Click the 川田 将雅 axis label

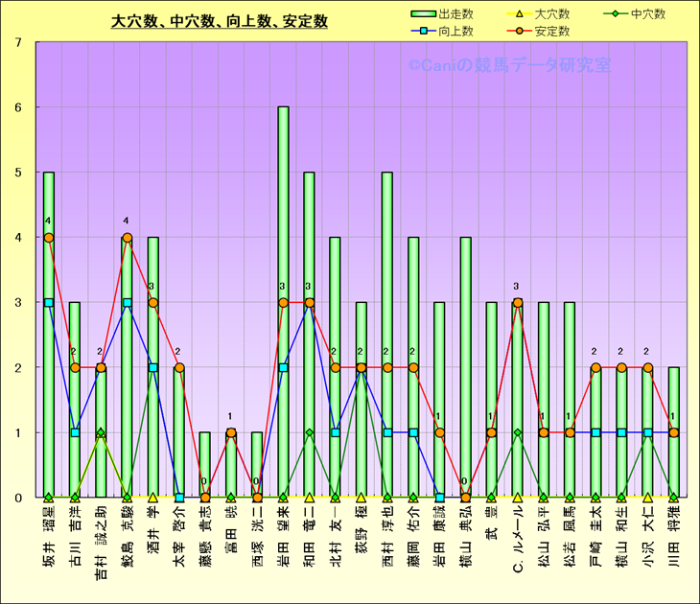tap(674, 541)
